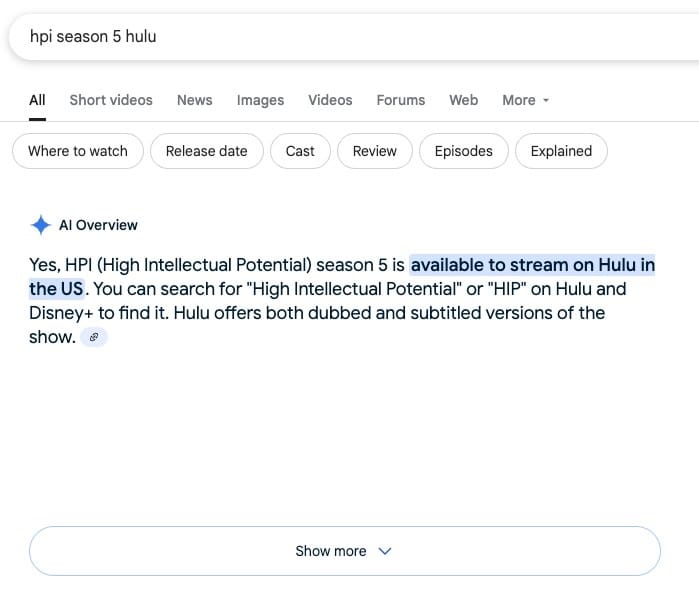The image size is (699, 591).
Task: Choose the Cast suggestion chip
Action: (x=300, y=151)
